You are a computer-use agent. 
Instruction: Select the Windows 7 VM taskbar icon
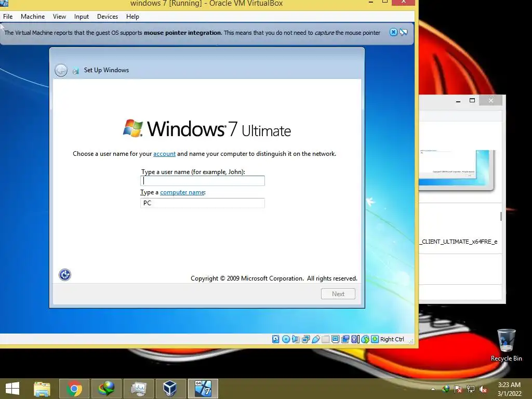coord(203,389)
